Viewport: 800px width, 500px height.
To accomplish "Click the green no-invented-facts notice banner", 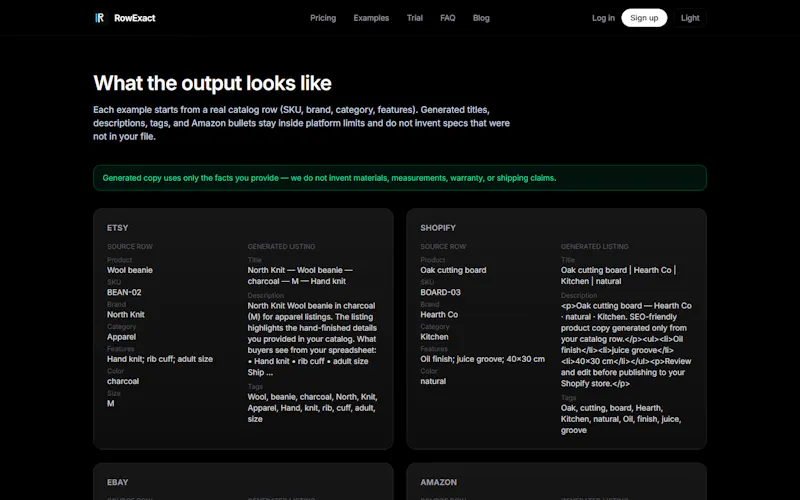I will tap(400, 178).
